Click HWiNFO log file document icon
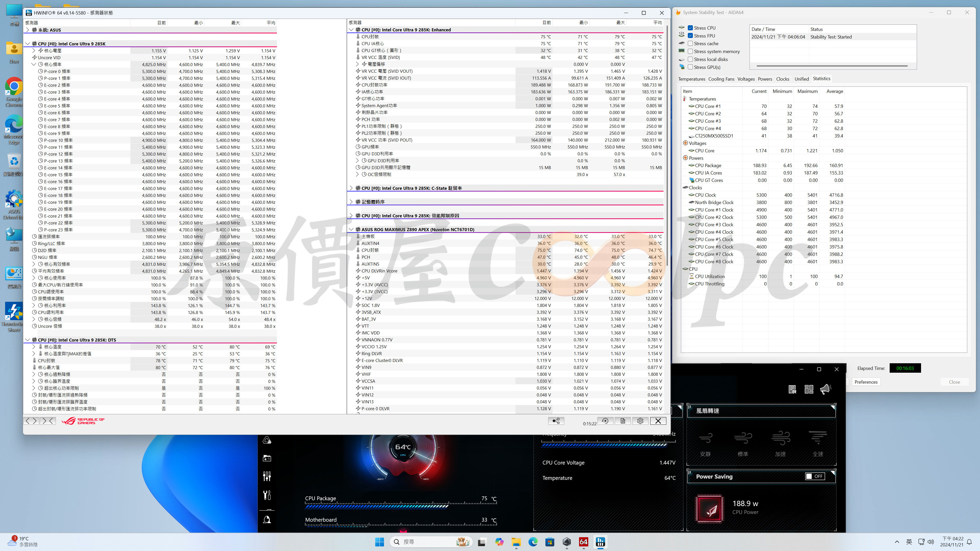980x551 pixels. click(623, 421)
